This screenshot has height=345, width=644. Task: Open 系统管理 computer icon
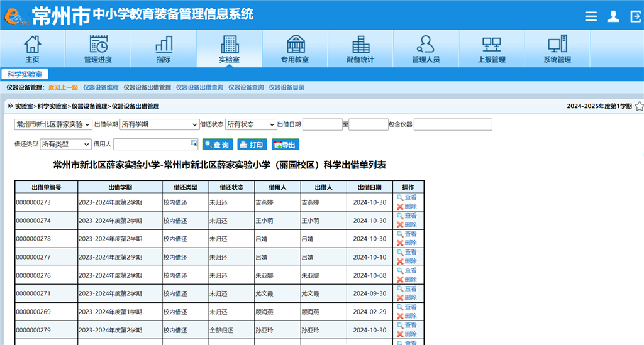(x=557, y=45)
